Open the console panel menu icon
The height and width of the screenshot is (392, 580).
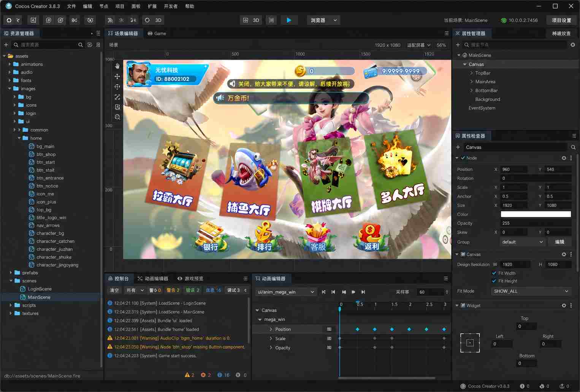[x=245, y=279]
